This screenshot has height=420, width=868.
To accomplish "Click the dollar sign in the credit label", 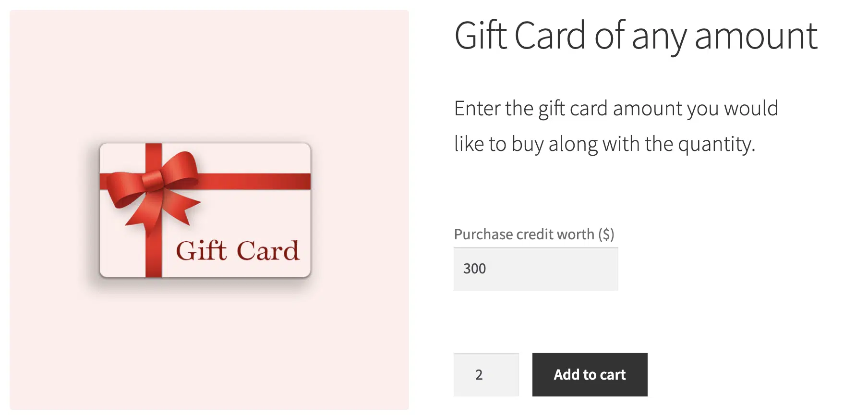I will pos(606,234).
